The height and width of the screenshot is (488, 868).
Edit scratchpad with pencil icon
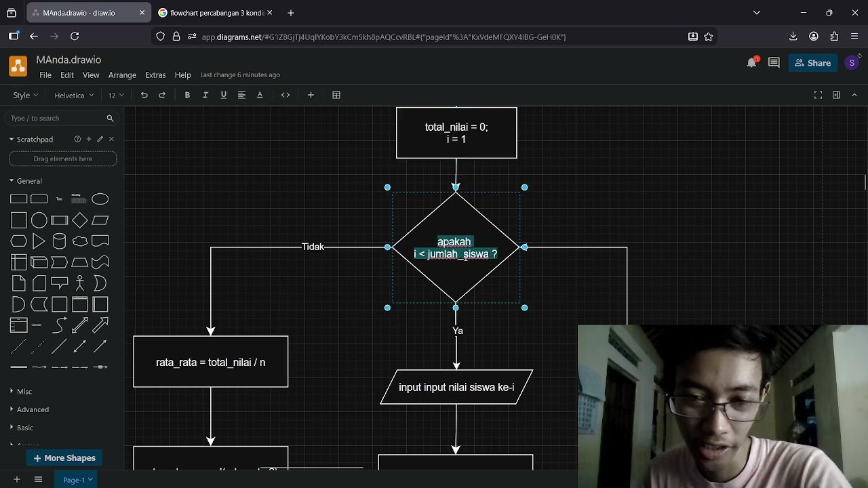point(100,139)
